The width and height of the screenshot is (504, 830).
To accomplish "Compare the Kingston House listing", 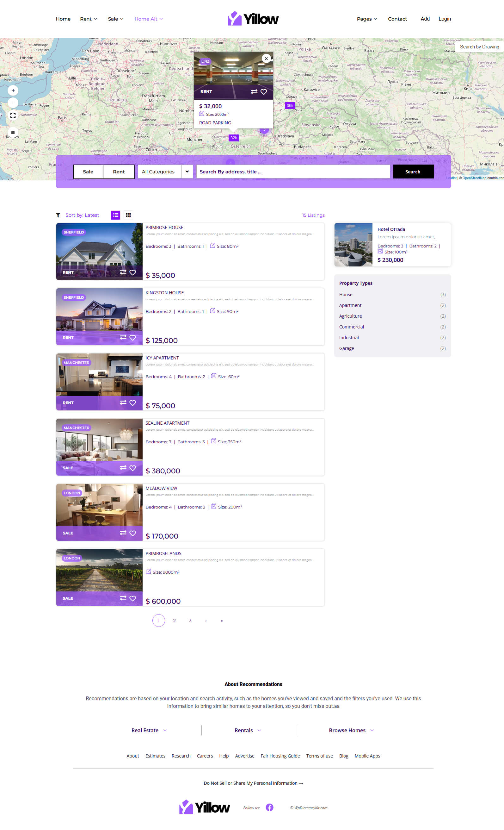I will [x=123, y=337].
